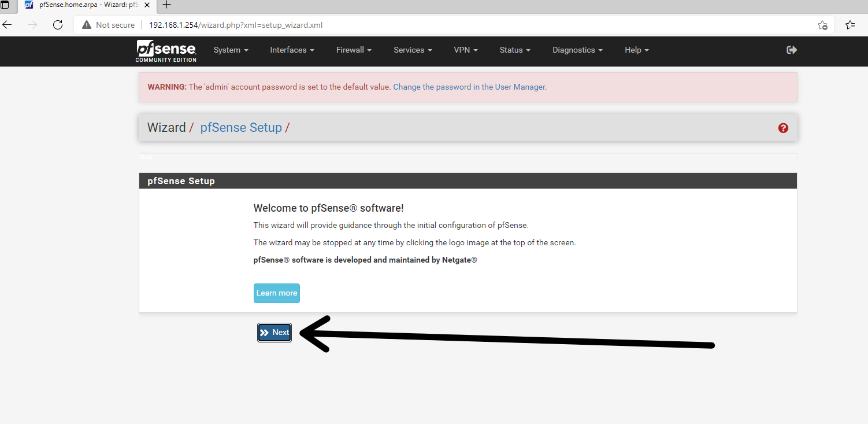The image size is (868, 424).
Task: Expand the Services menu
Action: [413, 50]
